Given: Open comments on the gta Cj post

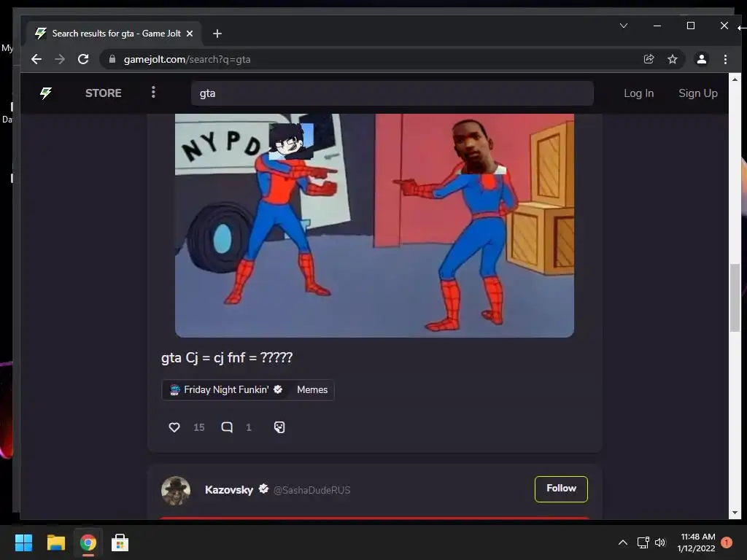Looking at the screenshot, I should tap(227, 427).
